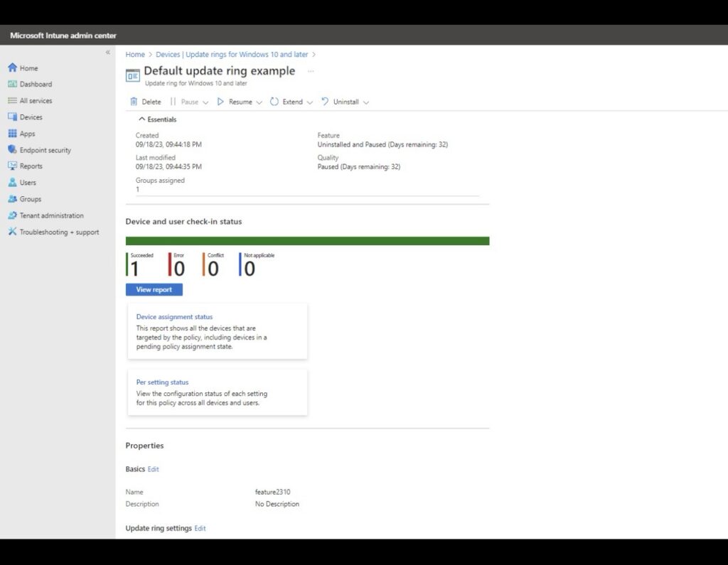The width and height of the screenshot is (728, 565).
Task: Open the Groups menu item
Action: pyautogui.click(x=31, y=200)
